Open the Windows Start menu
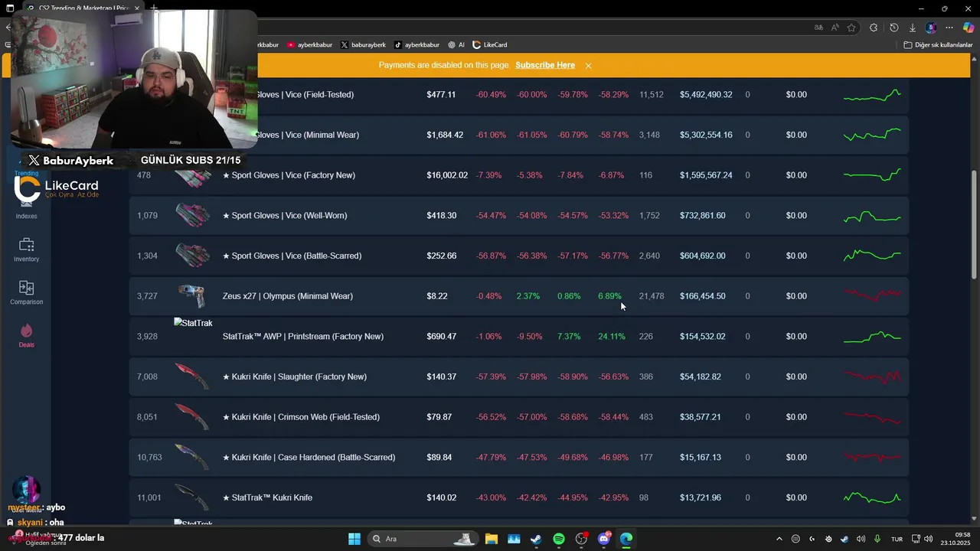Screen dimensions: 980x551 click(354, 539)
